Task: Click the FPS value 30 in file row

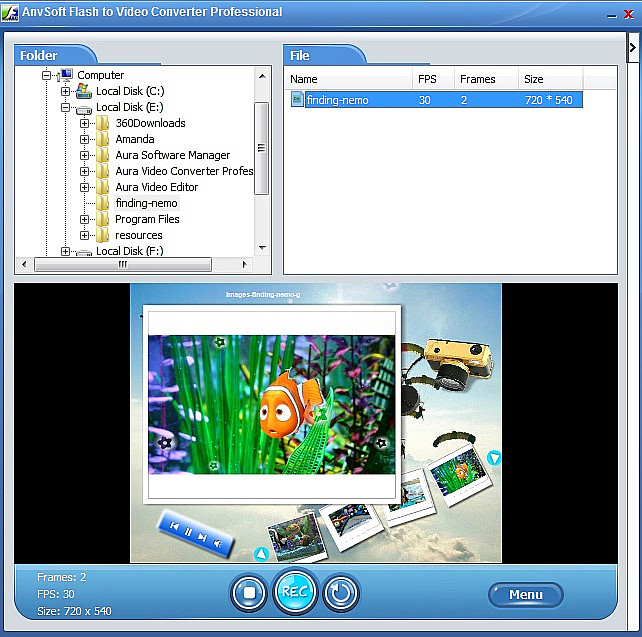Action: (x=425, y=100)
